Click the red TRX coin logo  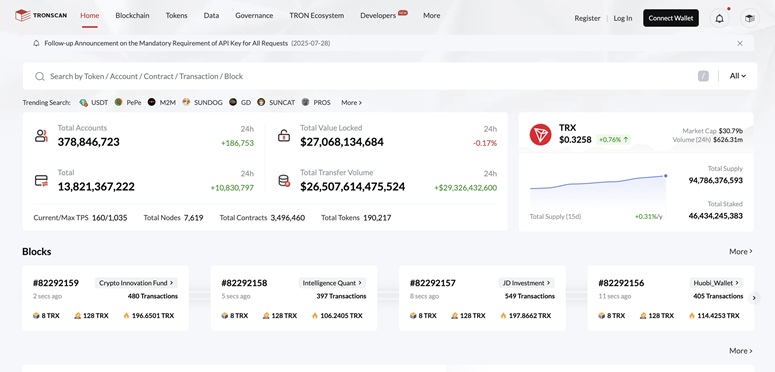point(540,134)
